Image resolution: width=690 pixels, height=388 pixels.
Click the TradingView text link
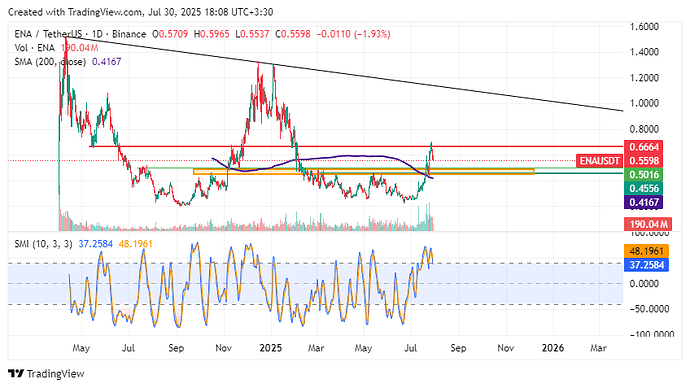[x=55, y=374]
